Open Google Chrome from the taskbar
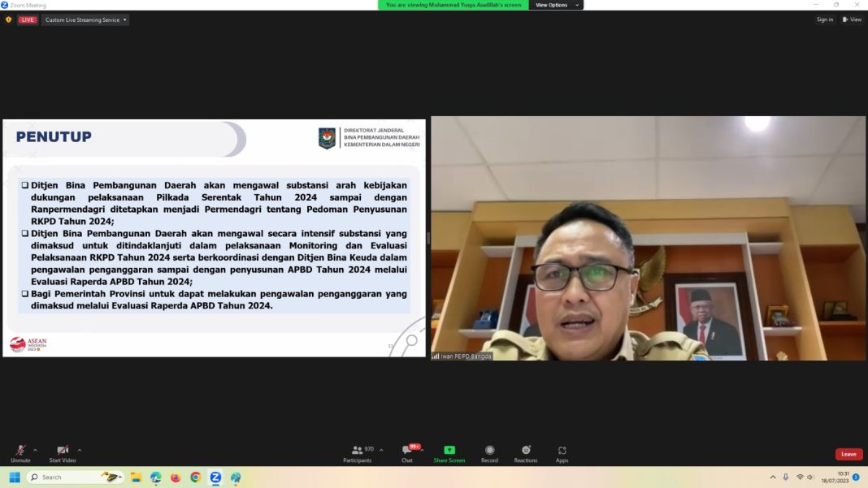 click(194, 477)
